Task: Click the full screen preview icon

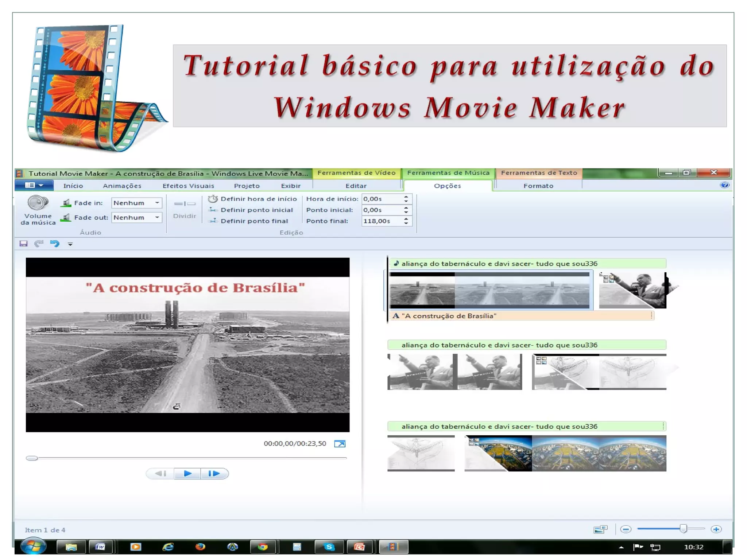Action: [x=340, y=444]
